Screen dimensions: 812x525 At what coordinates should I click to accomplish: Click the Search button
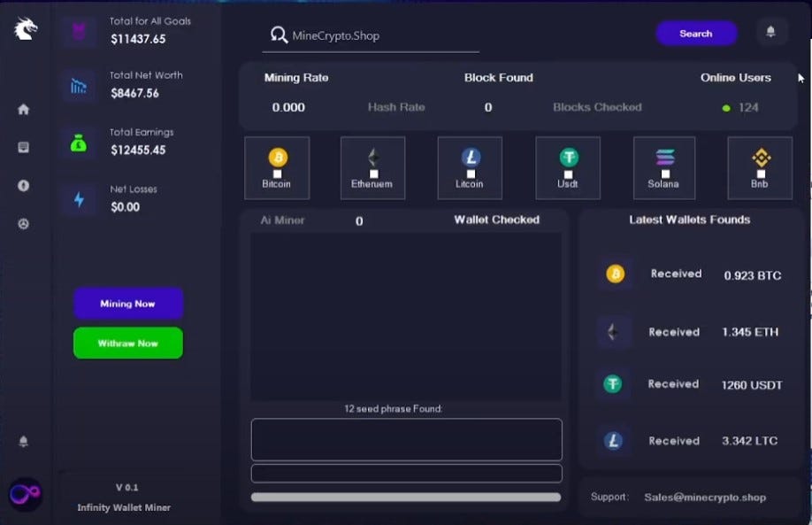click(696, 33)
